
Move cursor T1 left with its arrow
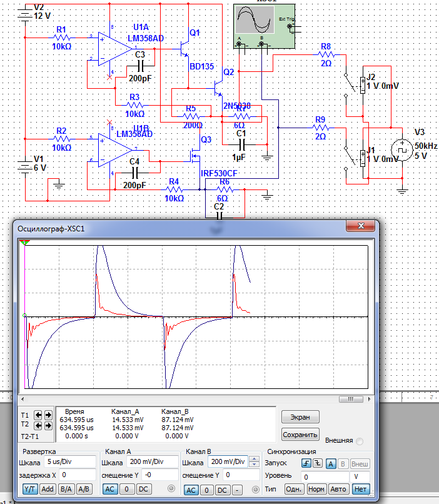tap(38, 415)
